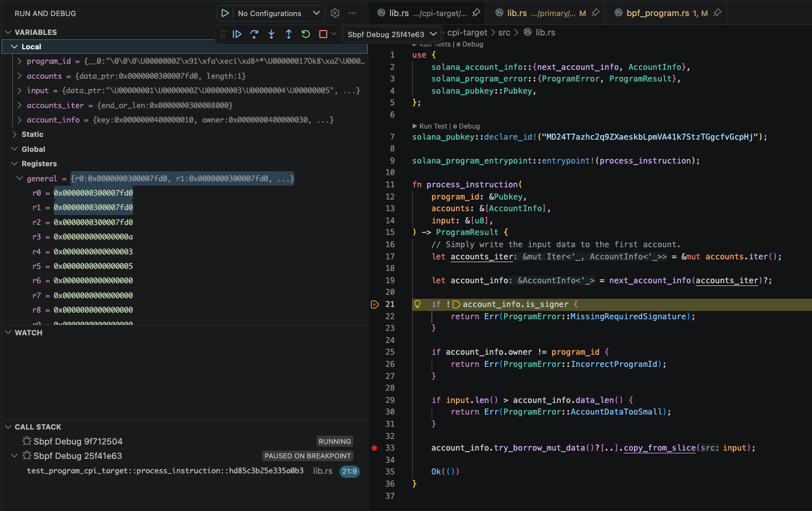Open launch.json via the gear icon
The width and height of the screenshot is (812, 511).
click(335, 13)
